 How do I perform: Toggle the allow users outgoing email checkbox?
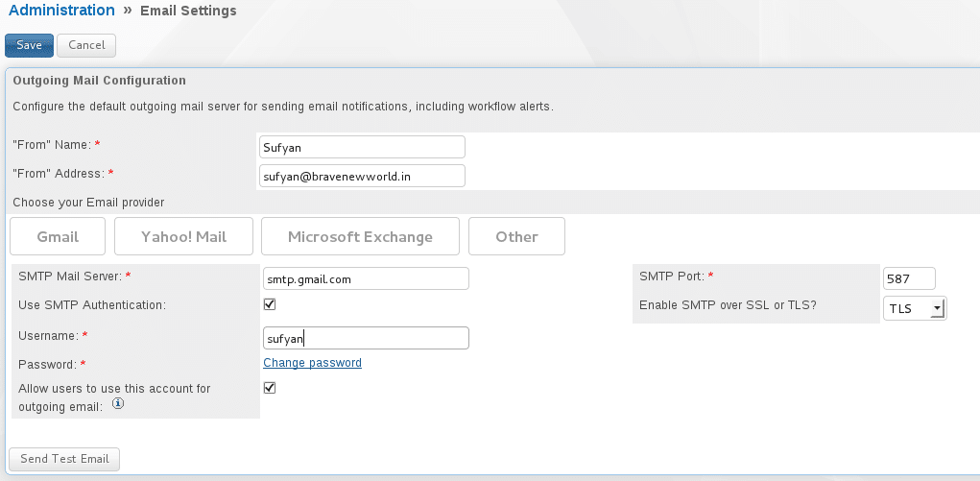coord(270,388)
